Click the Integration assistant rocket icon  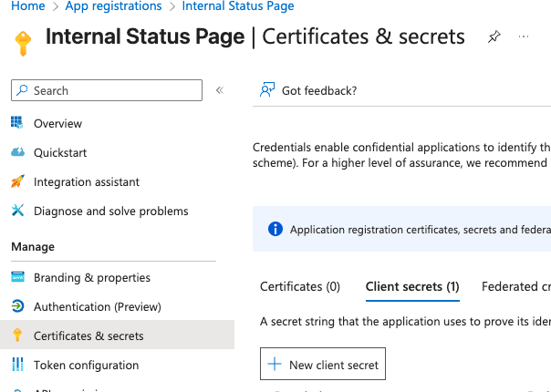click(x=16, y=181)
